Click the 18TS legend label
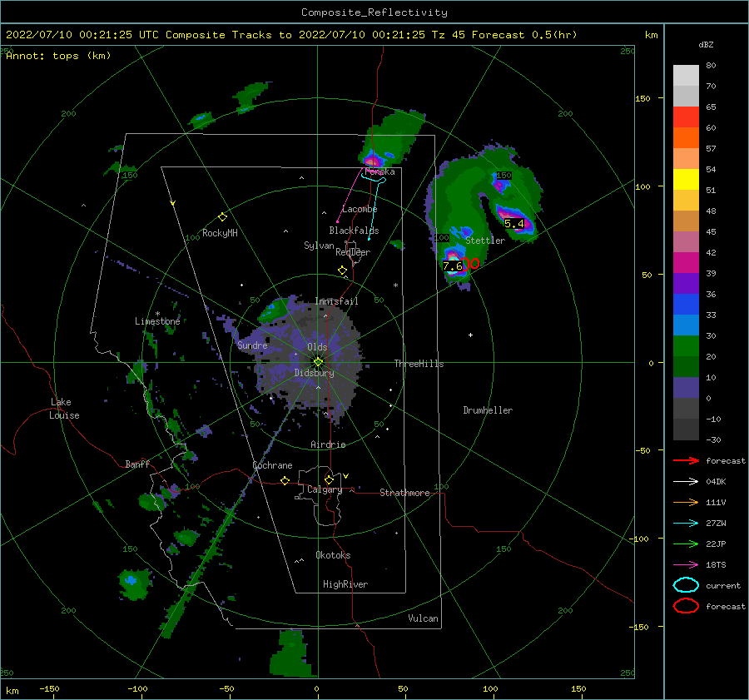The height and width of the screenshot is (700, 749). tap(716, 565)
